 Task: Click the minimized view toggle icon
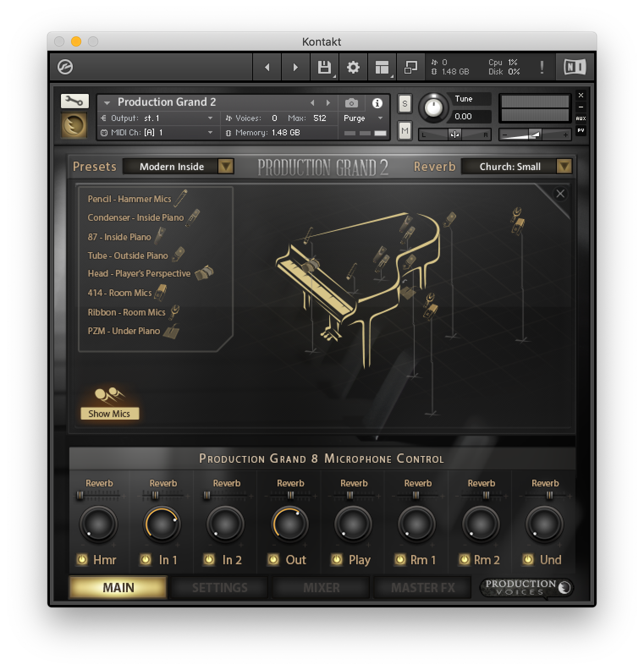[410, 67]
